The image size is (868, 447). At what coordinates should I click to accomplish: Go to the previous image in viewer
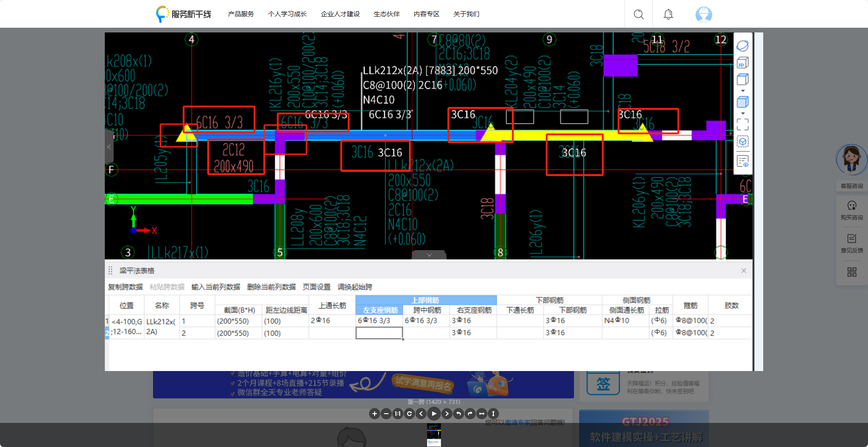pos(421,414)
